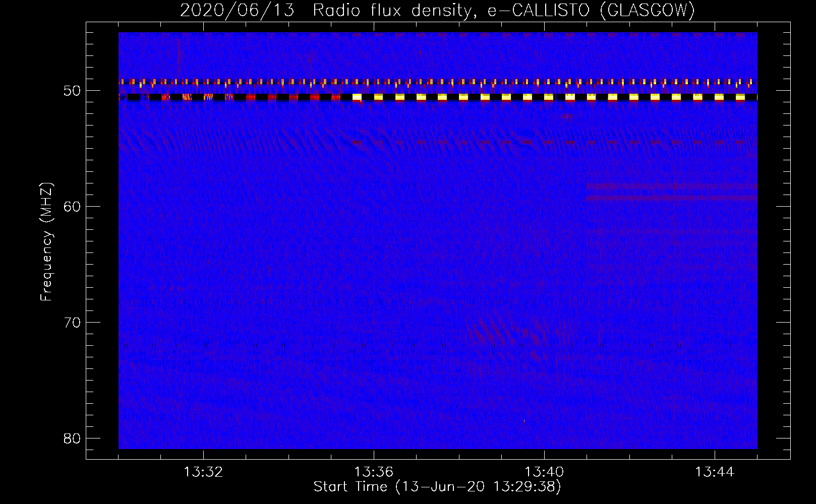Click the 13:44 time tick label

[x=715, y=472]
